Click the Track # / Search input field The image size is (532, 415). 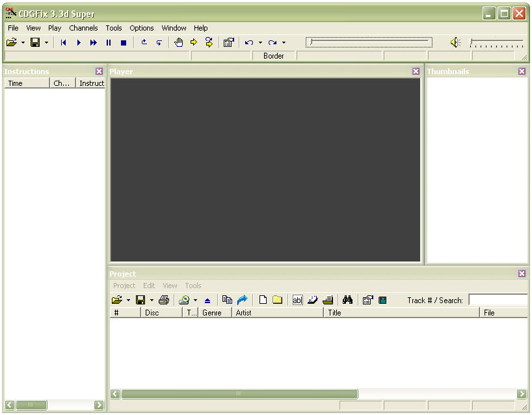tap(498, 301)
